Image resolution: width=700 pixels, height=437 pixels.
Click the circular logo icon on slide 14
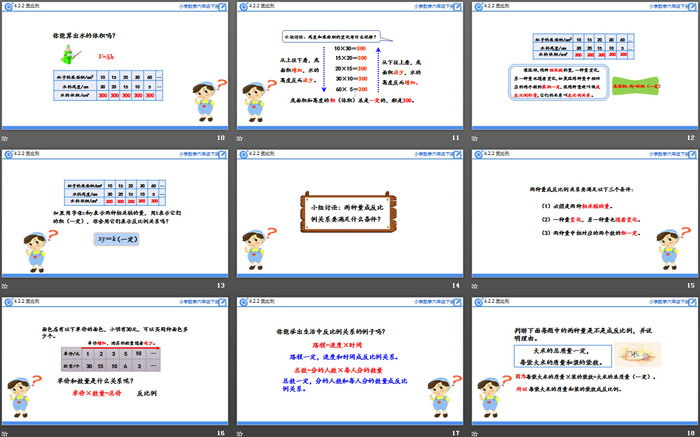tap(243, 155)
